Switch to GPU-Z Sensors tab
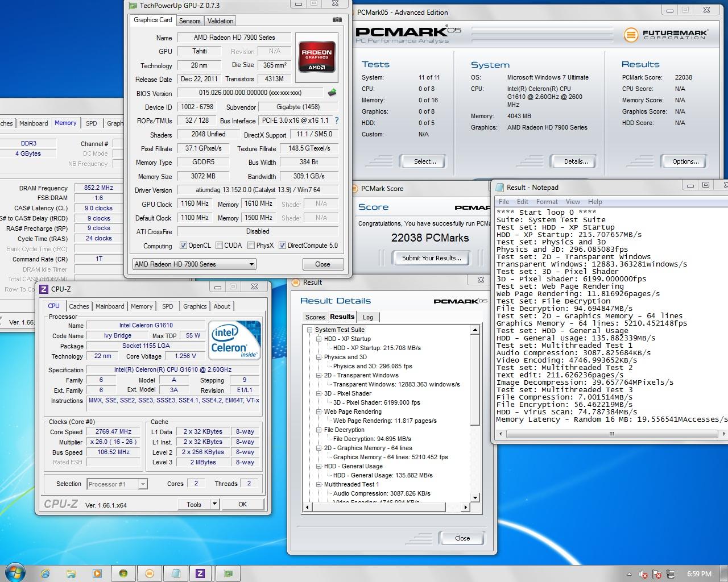The height and width of the screenshot is (582, 728). click(189, 21)
